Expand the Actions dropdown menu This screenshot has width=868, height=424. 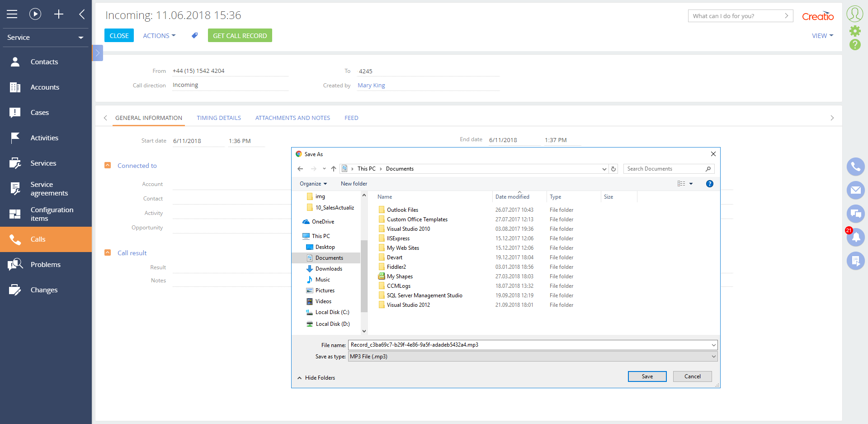click(159, 36)
